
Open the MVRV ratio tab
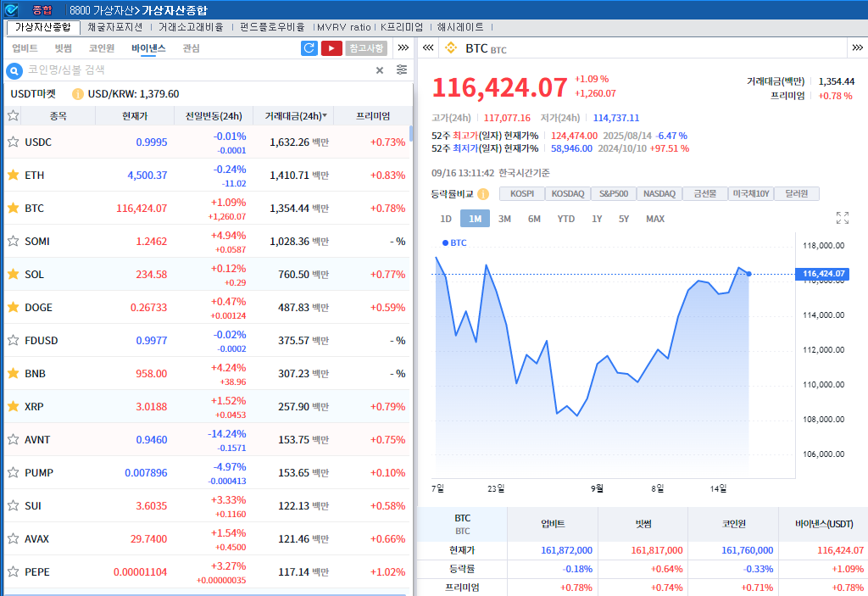[343, 26]
